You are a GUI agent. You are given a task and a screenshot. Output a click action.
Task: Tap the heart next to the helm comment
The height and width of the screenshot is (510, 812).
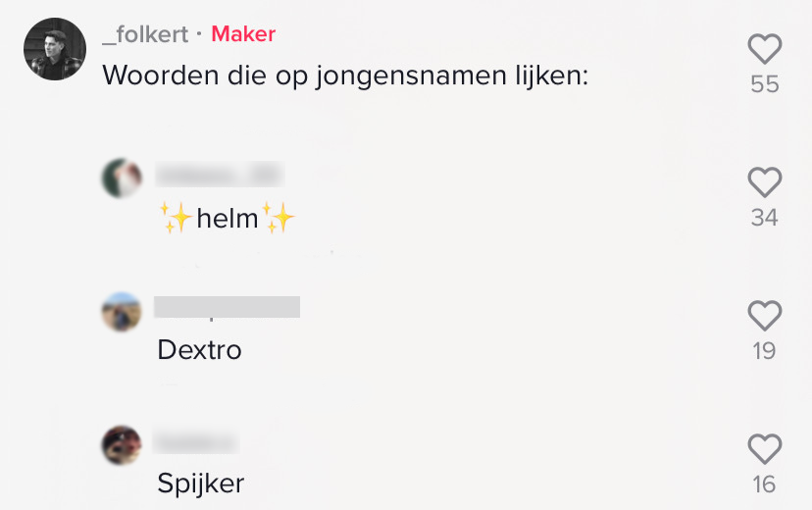point(764,181)
